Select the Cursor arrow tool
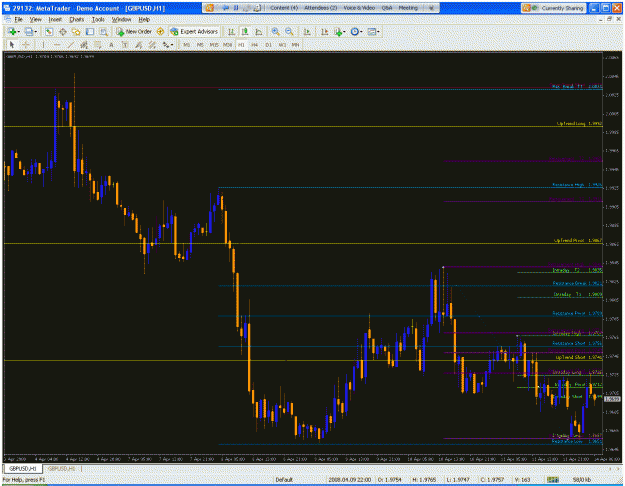Screen dimensions: 625x486 (x=12, y=45)
